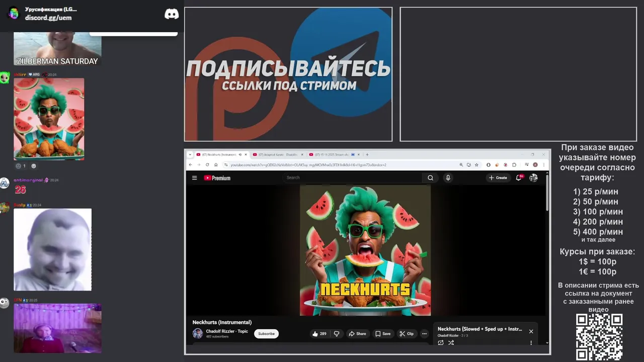Image resolution: width=644 pixels, height=362 pixels.
Task: Click the Share button
Action: click(358, 333)
